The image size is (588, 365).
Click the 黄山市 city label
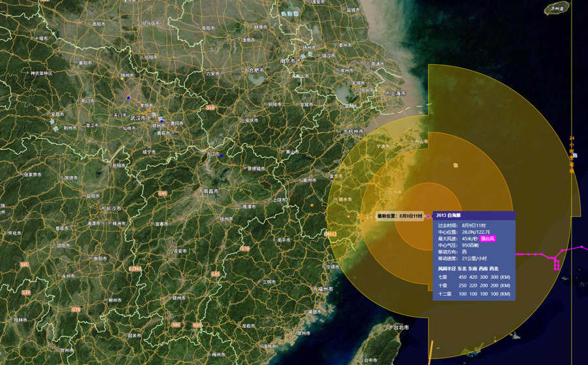(x=293, y=151)
